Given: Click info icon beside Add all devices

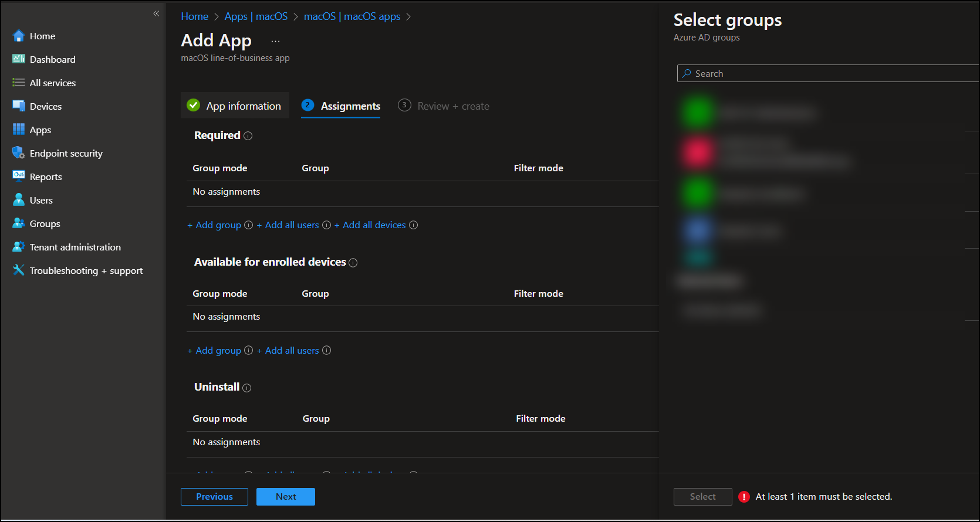Looking at the screenshot, I should point(414,225).
